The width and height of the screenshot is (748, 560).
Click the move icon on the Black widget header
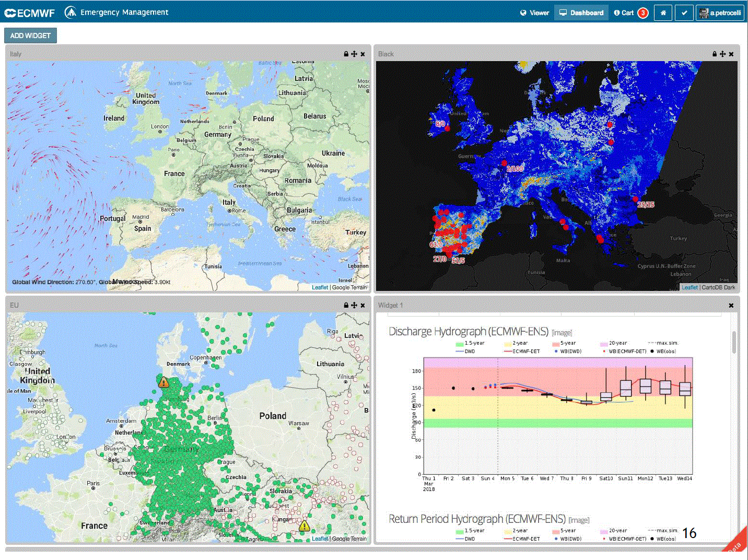coord(722,54)
